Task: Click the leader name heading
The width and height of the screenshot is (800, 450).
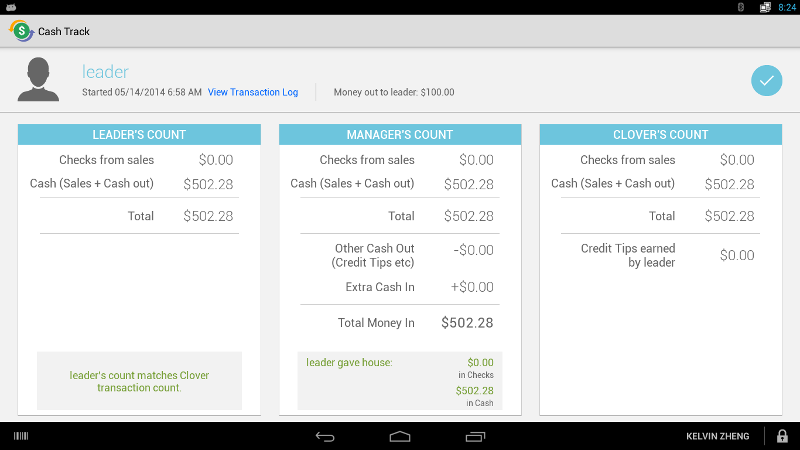Action: (x=105, y=72)
